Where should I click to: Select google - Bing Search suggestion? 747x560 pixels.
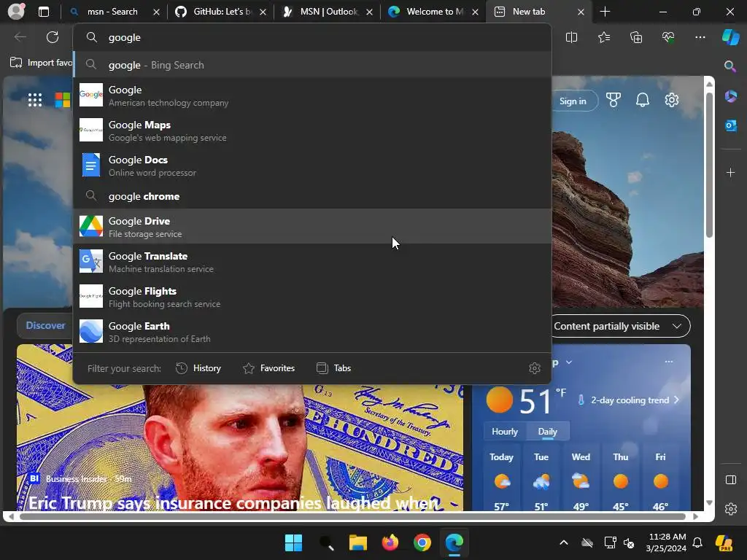click(x=312, y=65)
